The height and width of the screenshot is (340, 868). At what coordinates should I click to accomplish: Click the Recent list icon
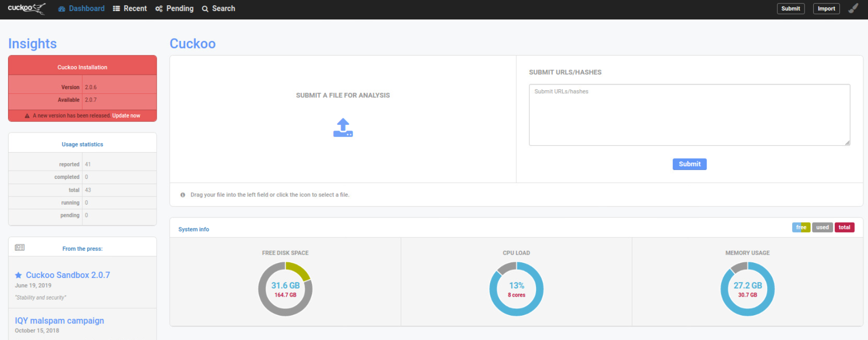[x=116, y=9]
